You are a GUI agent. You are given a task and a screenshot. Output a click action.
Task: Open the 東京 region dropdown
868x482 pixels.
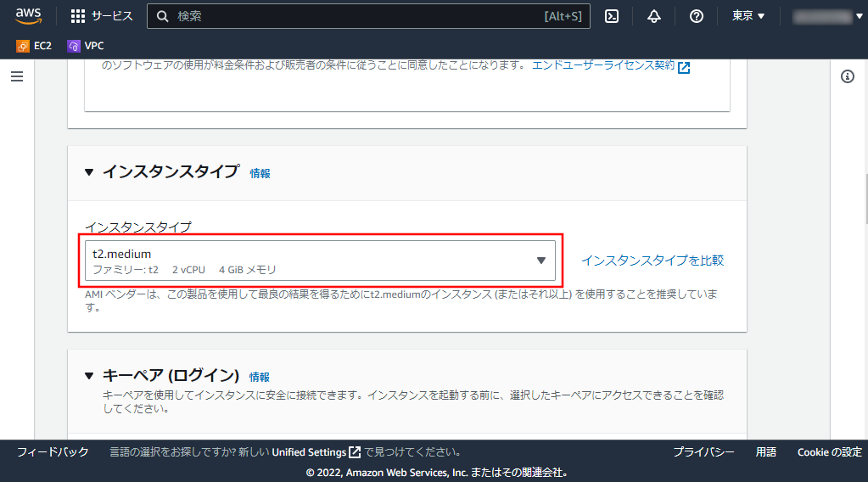tap(748, 16)
